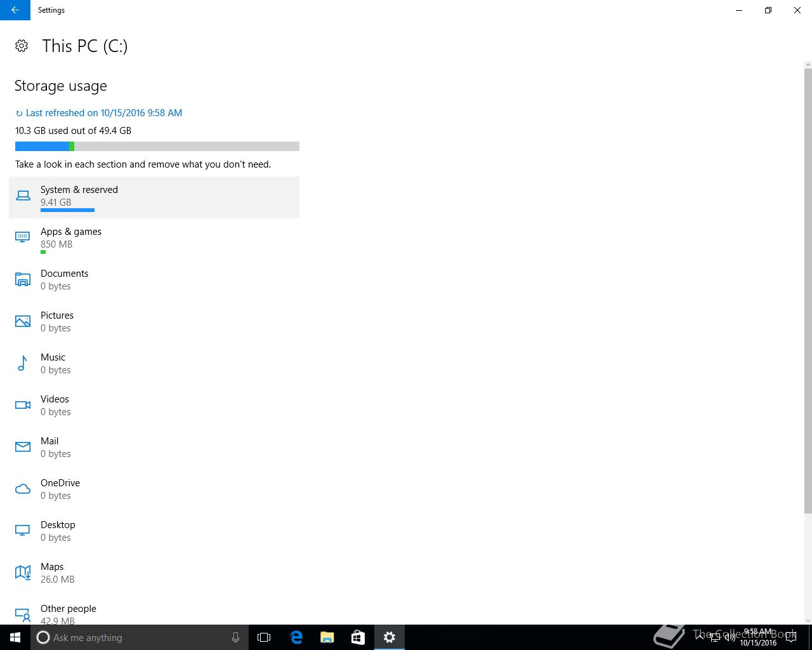Open OneDrive storage section

click(x=154, y=491)
